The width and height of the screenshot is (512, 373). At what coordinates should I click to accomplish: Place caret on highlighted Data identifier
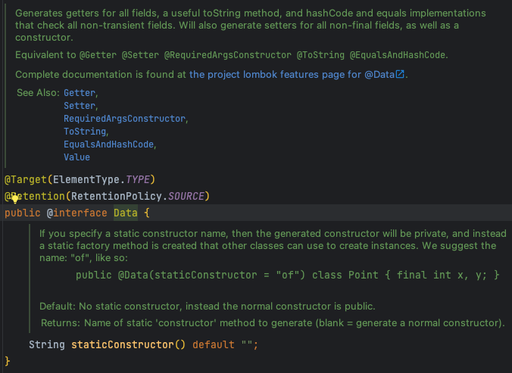125,213
